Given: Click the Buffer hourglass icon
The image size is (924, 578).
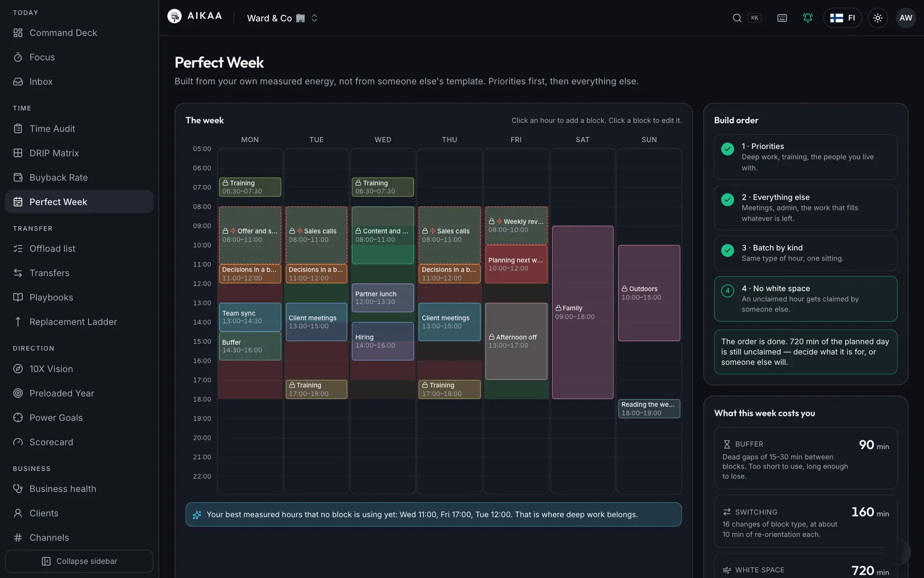Looking at the screenshot, I should tap(727, 444).
